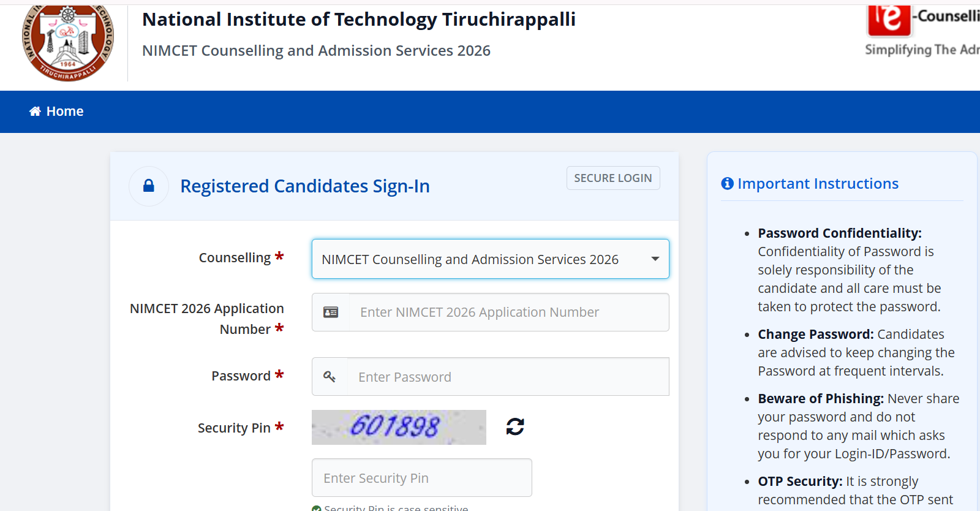Click the Home house icon
Viewport: 980px width, 511px height.
(36, 112)
